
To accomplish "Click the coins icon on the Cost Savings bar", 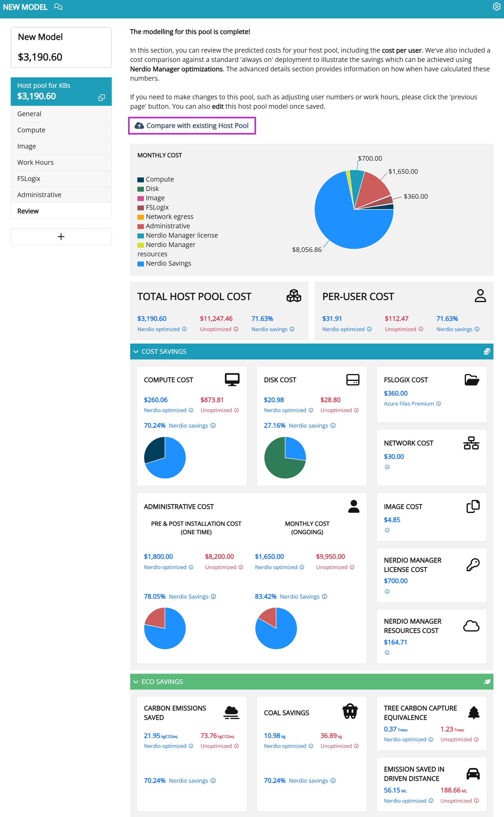I will (487, 351).
